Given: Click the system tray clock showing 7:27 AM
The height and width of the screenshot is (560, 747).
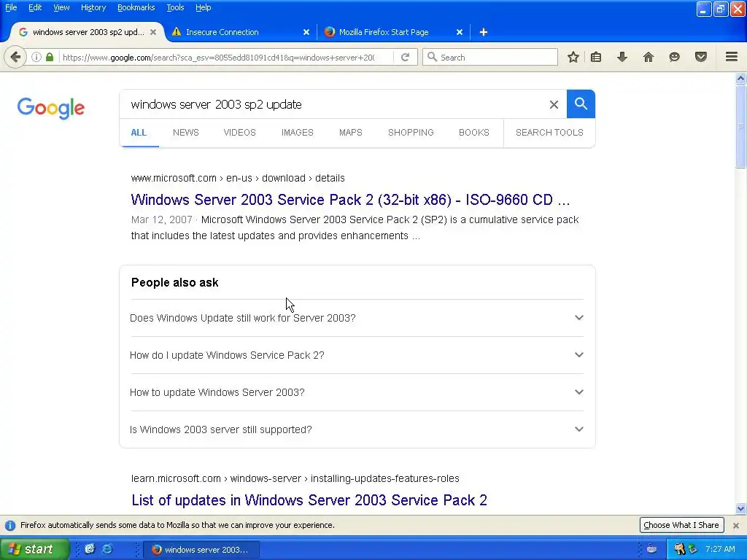Looking at the screenshot, I should (720, 549).
